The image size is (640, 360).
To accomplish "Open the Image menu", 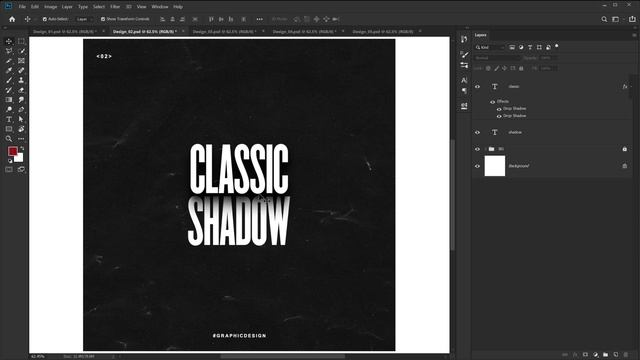I will point(51,7).
